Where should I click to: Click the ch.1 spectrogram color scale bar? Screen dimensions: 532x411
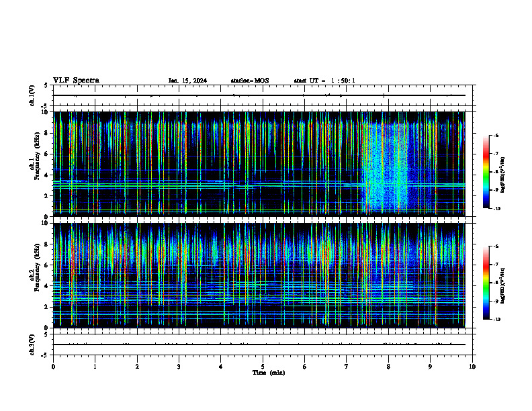click(486, 172)
